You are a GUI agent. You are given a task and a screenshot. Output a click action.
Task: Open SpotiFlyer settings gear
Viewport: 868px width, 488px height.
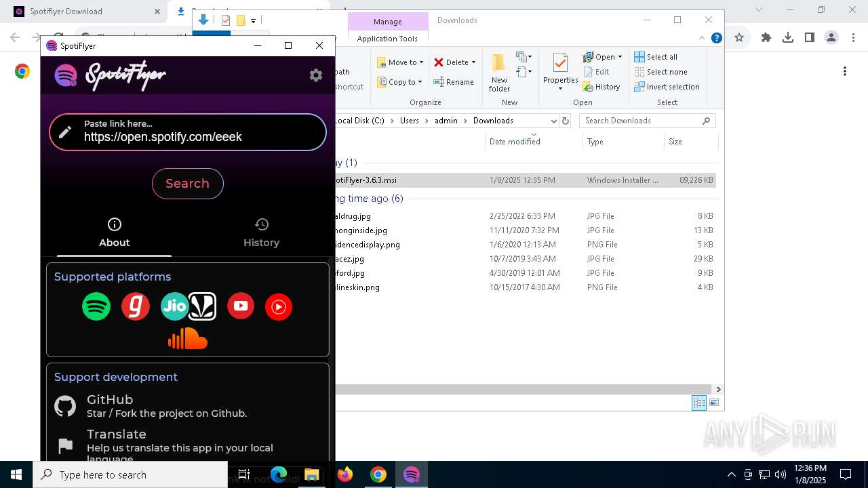point(316,75)
